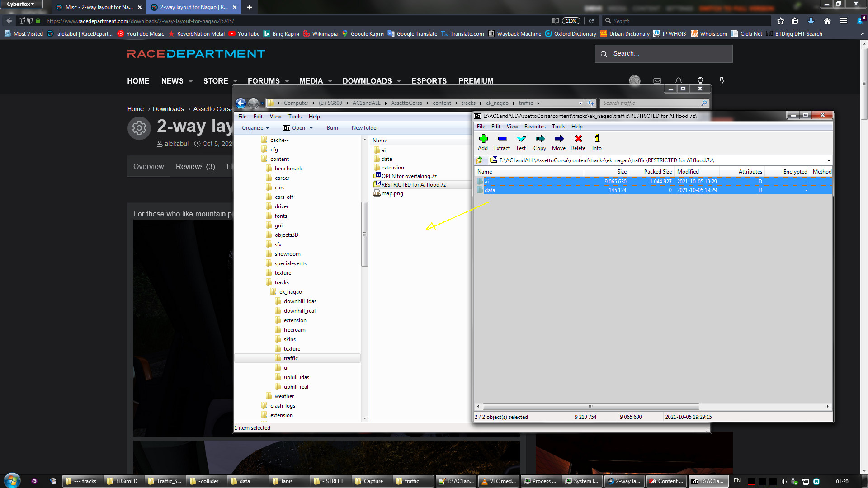Click the Search traffic box in Explorer

point(655,103)
